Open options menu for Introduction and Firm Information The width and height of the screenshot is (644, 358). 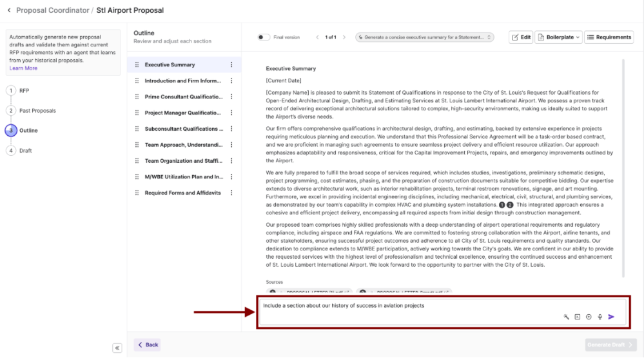coord(231,80)
